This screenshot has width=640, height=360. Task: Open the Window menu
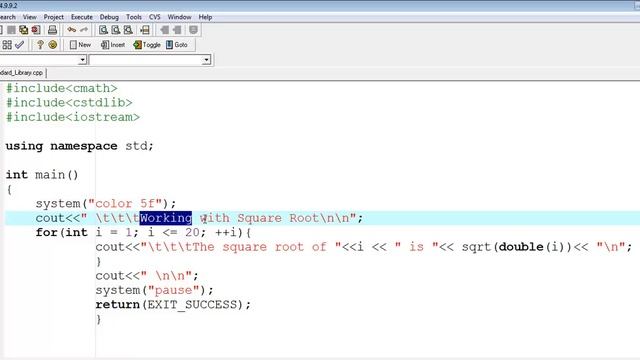179,17
